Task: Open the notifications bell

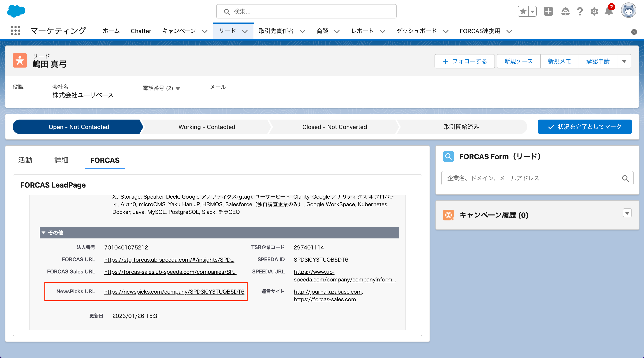Action: click(609, 11)
